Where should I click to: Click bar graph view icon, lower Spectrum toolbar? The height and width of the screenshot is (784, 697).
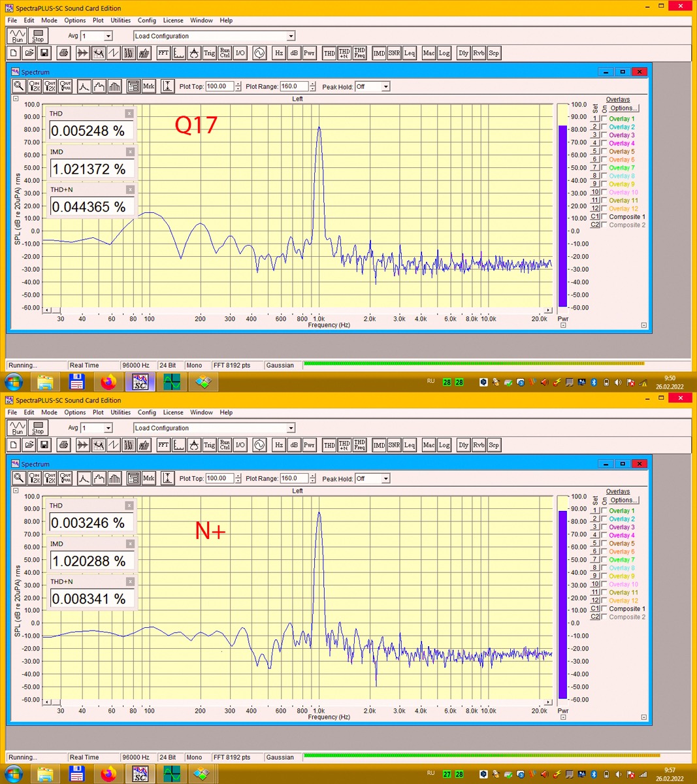click(x=114, y=478)
